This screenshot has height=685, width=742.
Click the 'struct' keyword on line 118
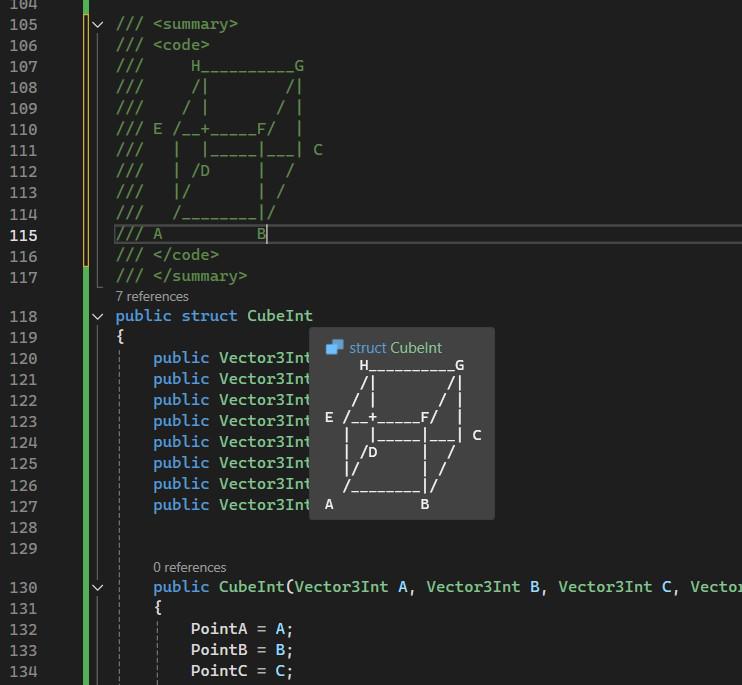coord(208,316)
